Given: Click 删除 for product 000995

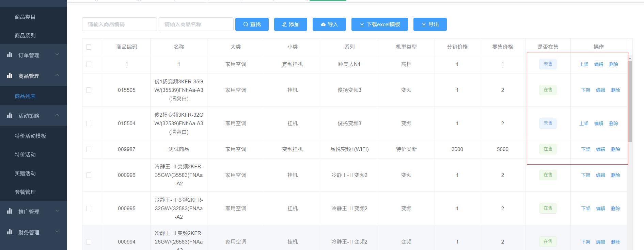Looking at the screenshot, I should [x=615, y=209].
